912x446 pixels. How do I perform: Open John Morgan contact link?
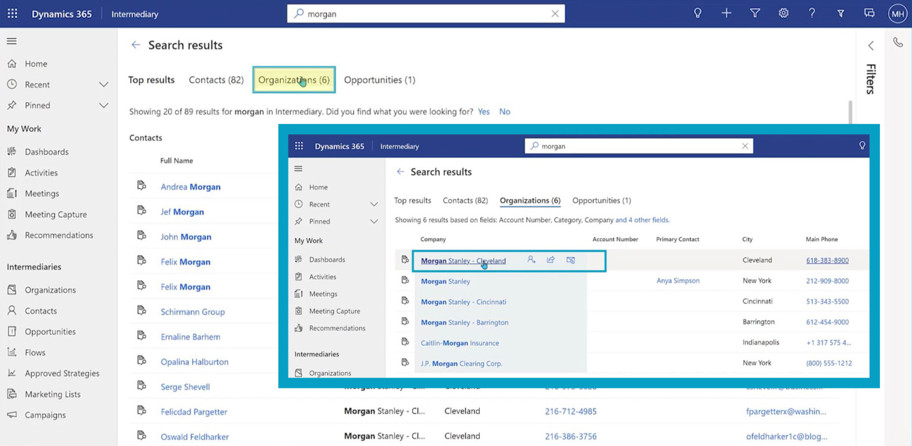[x=186, y=237]
